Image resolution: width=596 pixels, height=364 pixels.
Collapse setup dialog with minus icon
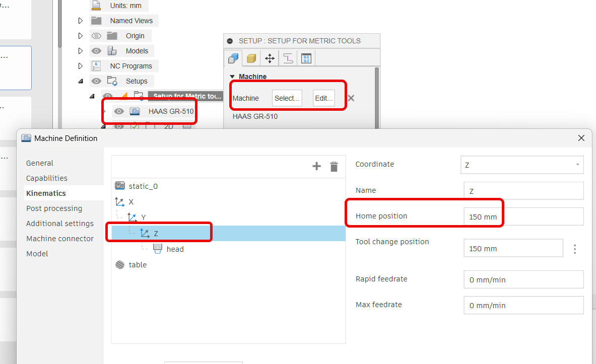(230, 41)
